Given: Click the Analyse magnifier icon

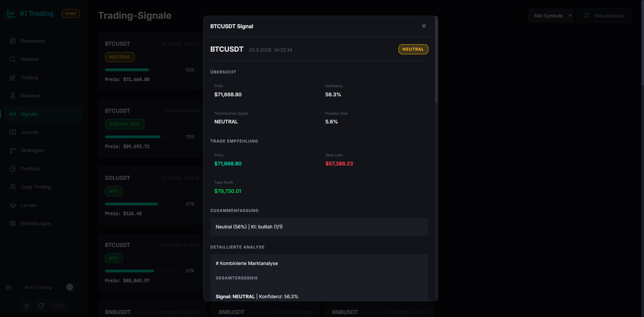Looking at the screenshot, I should coord(13,59).
